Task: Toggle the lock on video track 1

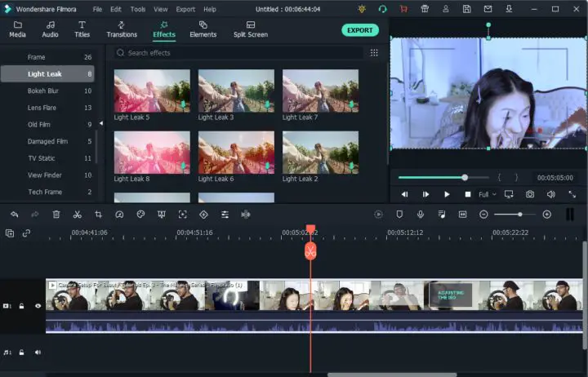Action: click(x=22, y=306)
